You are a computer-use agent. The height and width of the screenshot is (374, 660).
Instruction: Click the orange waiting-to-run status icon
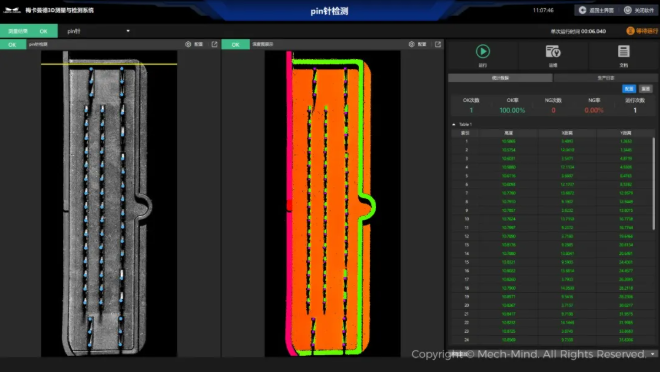point(630,31)
